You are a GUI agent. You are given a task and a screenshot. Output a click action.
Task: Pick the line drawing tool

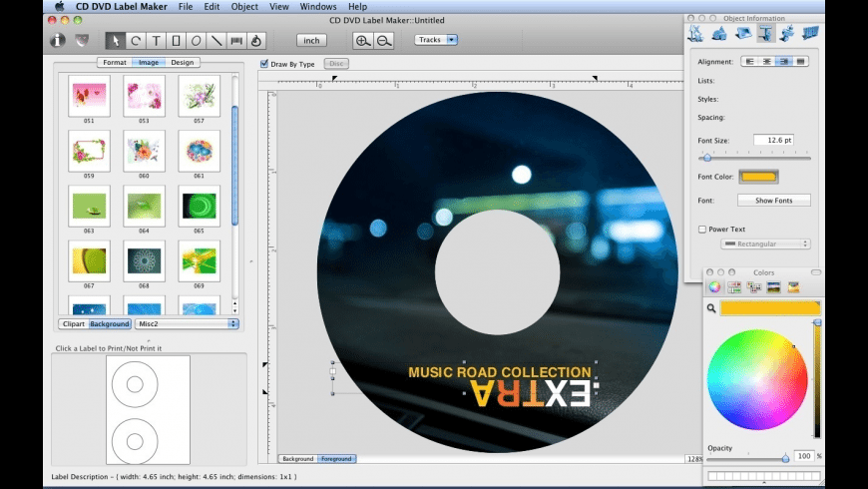(x=216, y=41)
